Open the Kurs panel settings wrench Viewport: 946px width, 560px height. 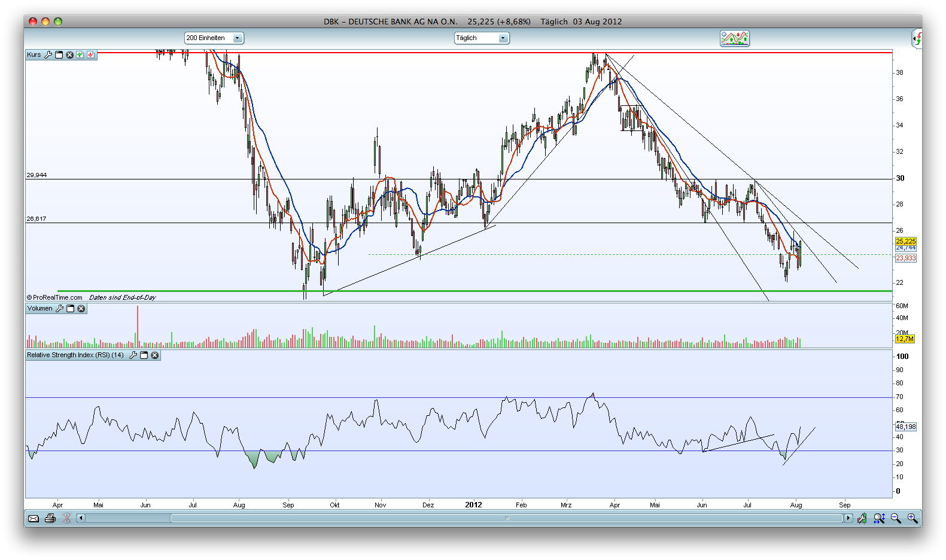pyautogui.click(x=48, y=54)
